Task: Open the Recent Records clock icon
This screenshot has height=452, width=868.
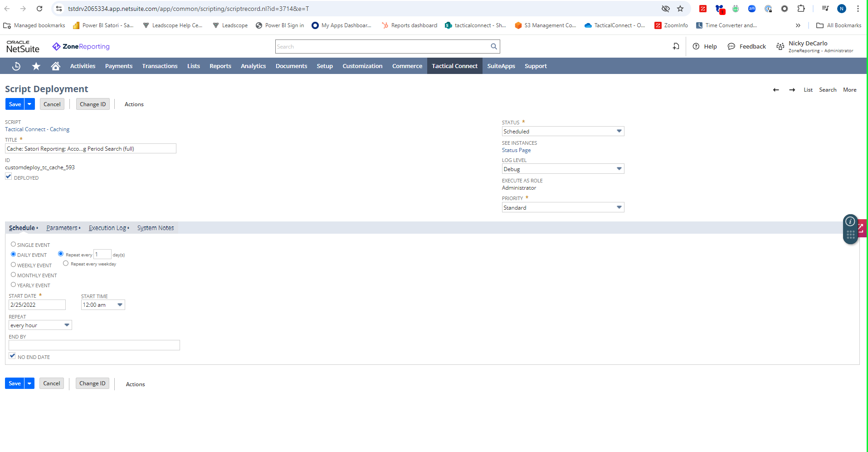Action: pyautogui.click(x=16, y=66)
